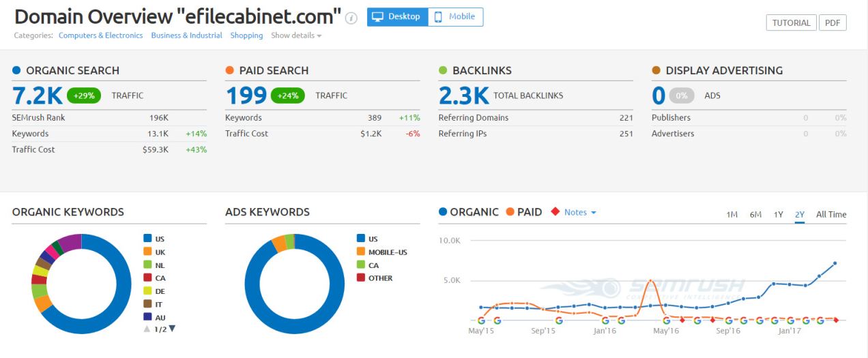Go to previous page of organic legend
Image resolution: width=868 pixels, height=358 pixels.
point(147,329)
